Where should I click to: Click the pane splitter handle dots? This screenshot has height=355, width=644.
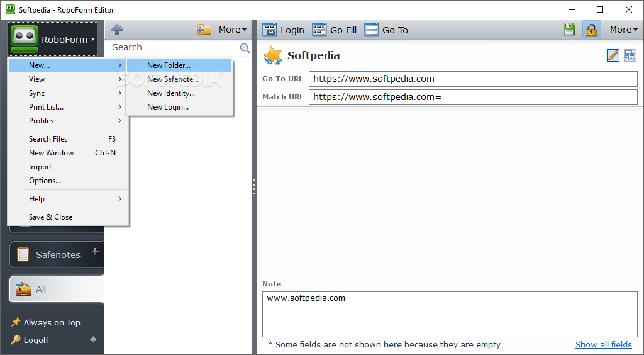(254, 187)
